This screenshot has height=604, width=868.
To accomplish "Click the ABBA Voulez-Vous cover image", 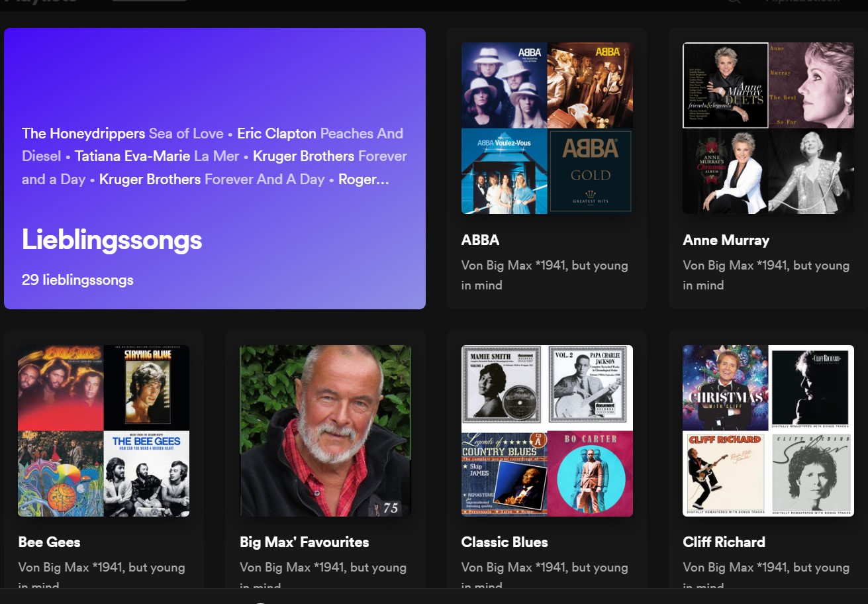I will tap(504, 171).
